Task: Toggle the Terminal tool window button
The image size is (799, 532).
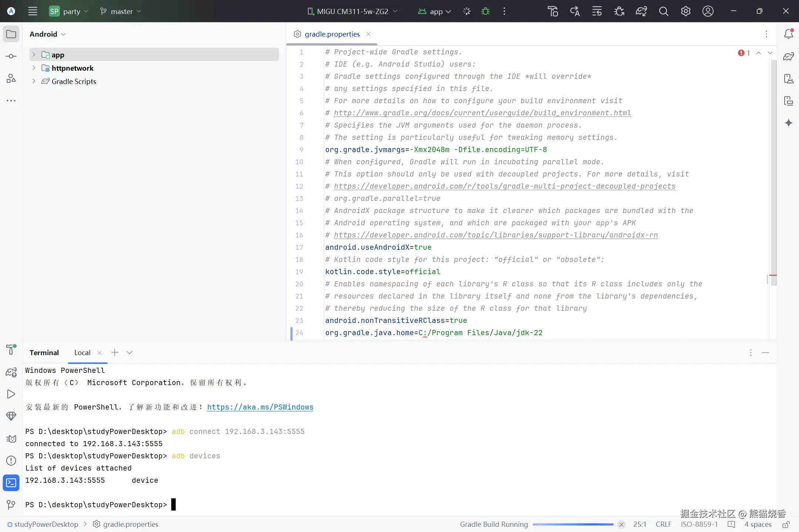Action: [x=11, y=483]
